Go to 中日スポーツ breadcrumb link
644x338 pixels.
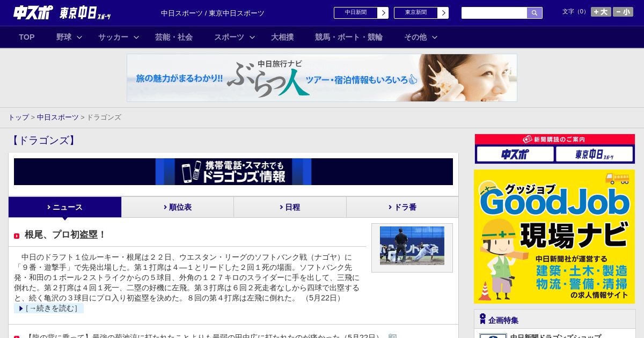pos(58,117)
